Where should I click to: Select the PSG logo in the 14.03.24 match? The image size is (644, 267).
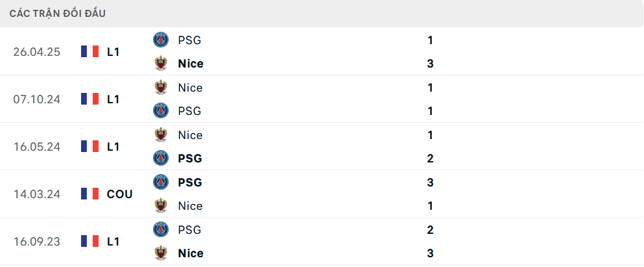160,183
